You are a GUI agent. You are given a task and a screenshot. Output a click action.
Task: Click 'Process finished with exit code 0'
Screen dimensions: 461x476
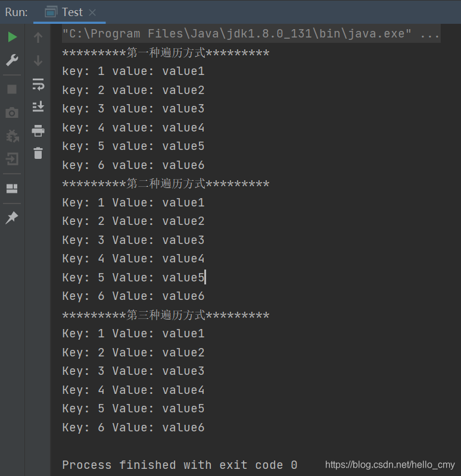click(180, 465)
